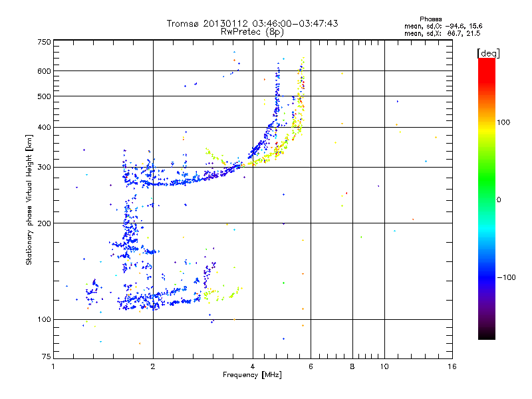
Task: Click the 750 tick on the height axis
Action: pyautogui.click(x=44, y=42)
